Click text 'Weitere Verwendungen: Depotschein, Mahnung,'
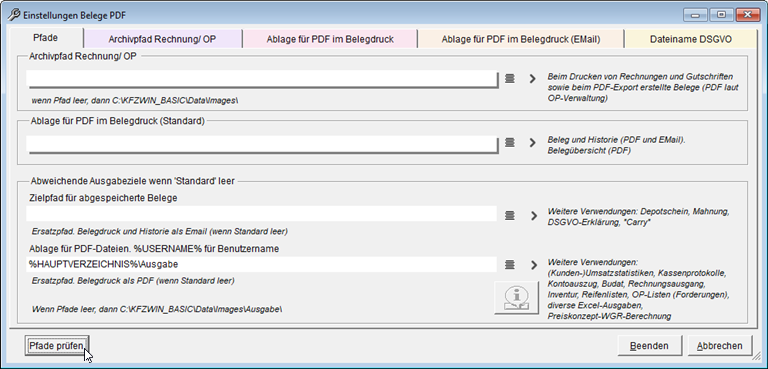 point(639,213)
